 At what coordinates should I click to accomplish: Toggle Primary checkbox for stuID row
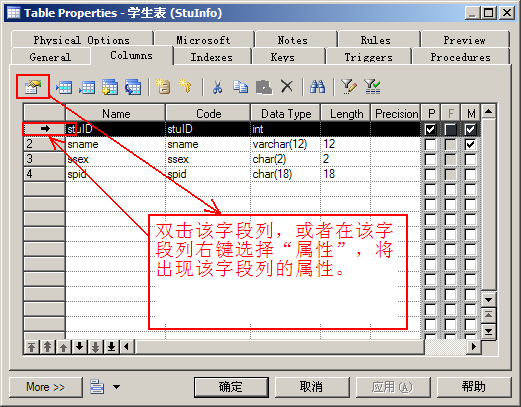pos(430,129)
